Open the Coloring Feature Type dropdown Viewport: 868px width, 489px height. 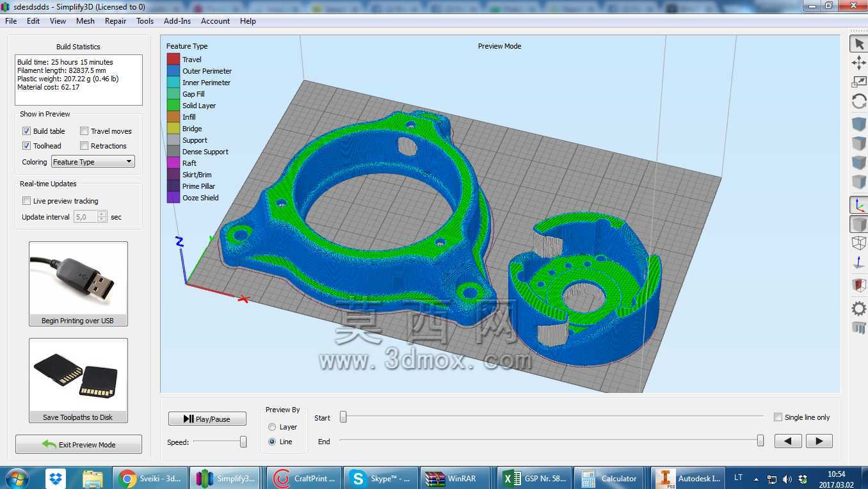tap(93, 162)
